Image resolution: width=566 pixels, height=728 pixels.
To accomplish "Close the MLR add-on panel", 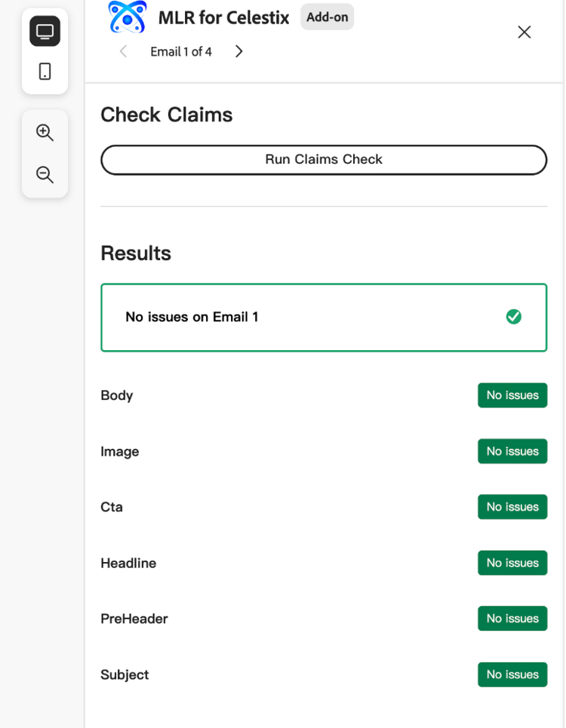I will pos(524,32).
